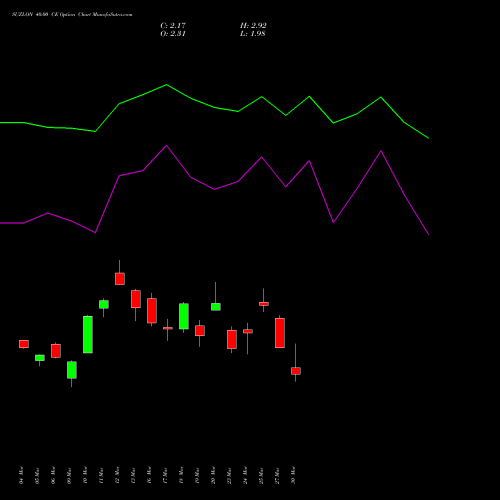Click the close value 'C: 2.17'

(173, 26)
